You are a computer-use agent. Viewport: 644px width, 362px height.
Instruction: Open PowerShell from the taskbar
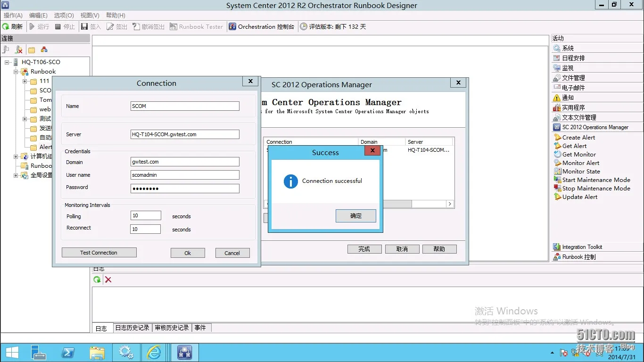pos(68,352)
